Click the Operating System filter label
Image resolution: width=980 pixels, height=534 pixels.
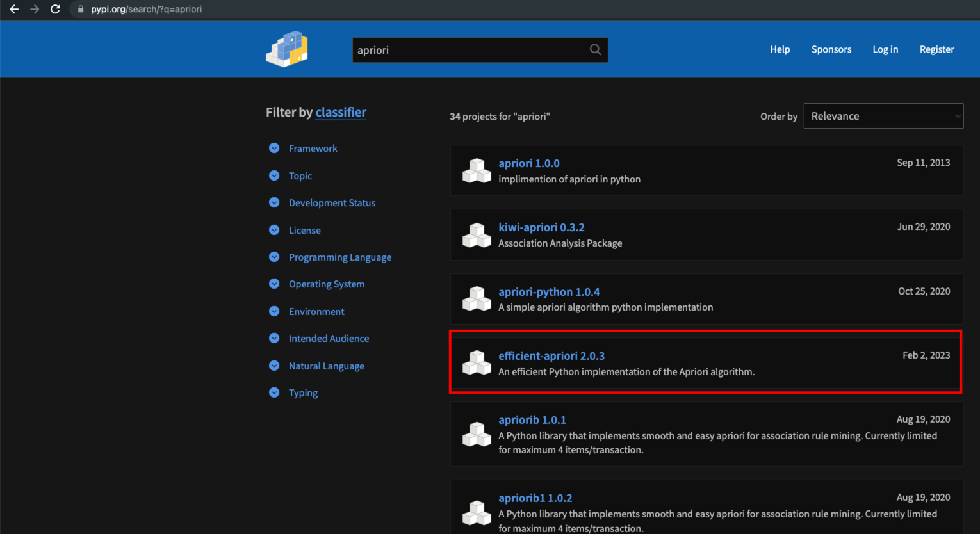[326, 284]
